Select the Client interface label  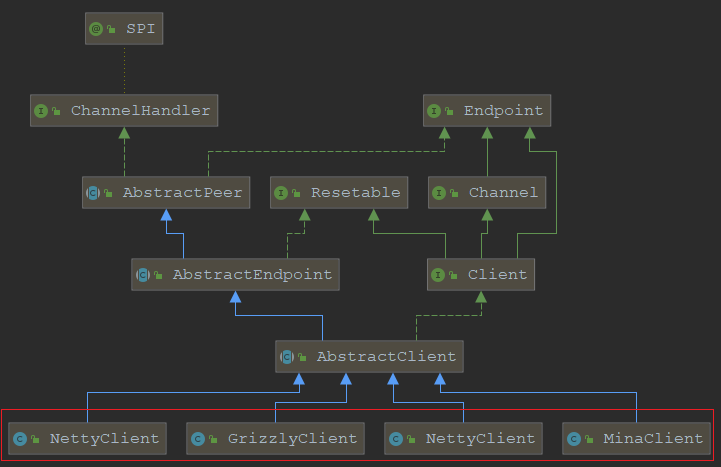[497, 275]
